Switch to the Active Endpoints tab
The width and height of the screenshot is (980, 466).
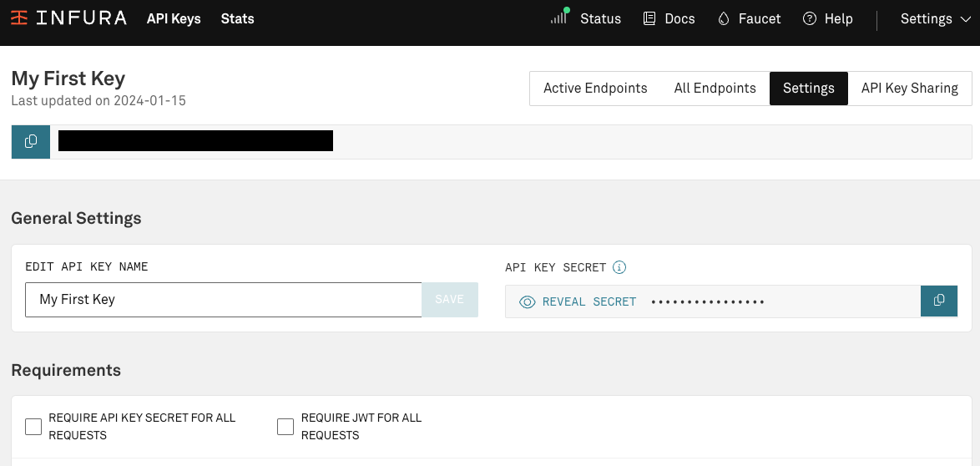[595, 89]
